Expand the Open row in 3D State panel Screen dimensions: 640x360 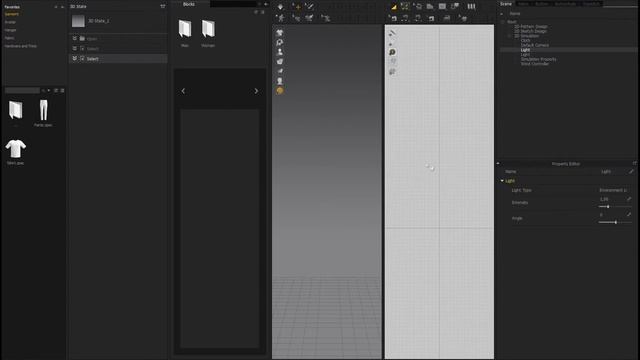[x=75, y=38]
